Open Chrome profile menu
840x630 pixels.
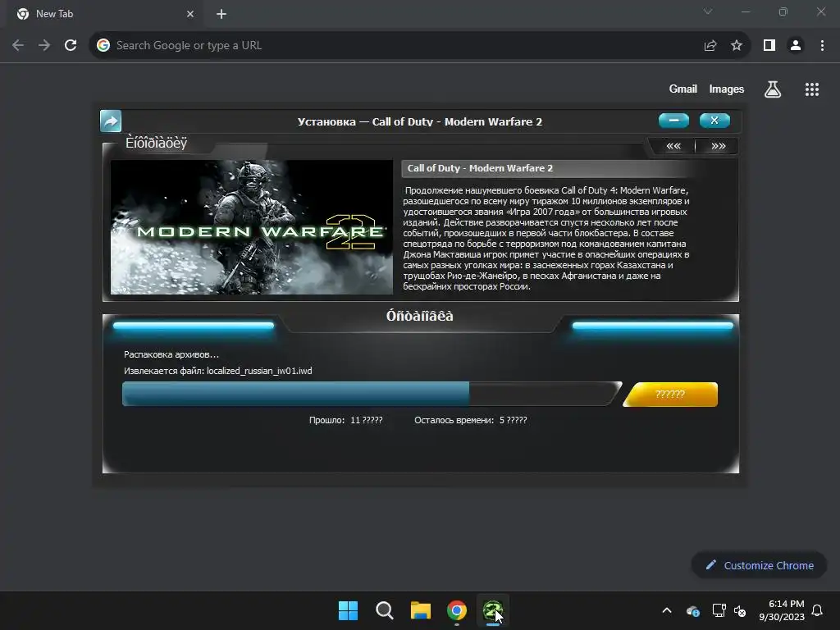796,46
